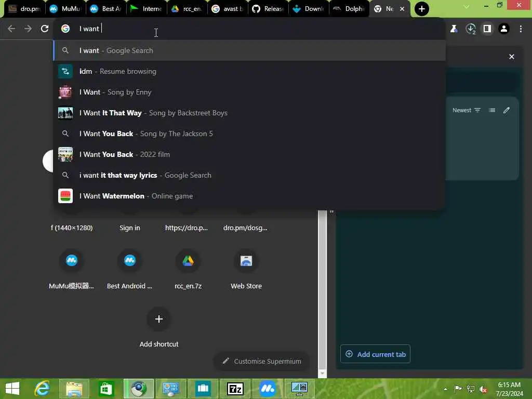Viewport: 532px width, 399px height.
Task: Switch to the Best An tab
Action: [x=106, y=9]
